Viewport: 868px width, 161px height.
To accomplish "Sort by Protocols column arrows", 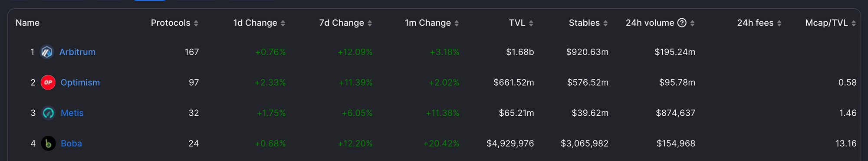I will [196, 23].
